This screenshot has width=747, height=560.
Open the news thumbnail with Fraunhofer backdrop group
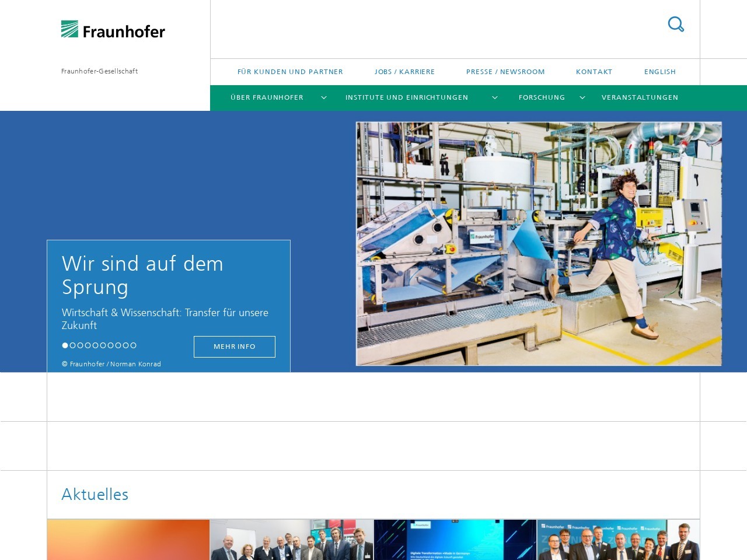click(x=619, y=540)
